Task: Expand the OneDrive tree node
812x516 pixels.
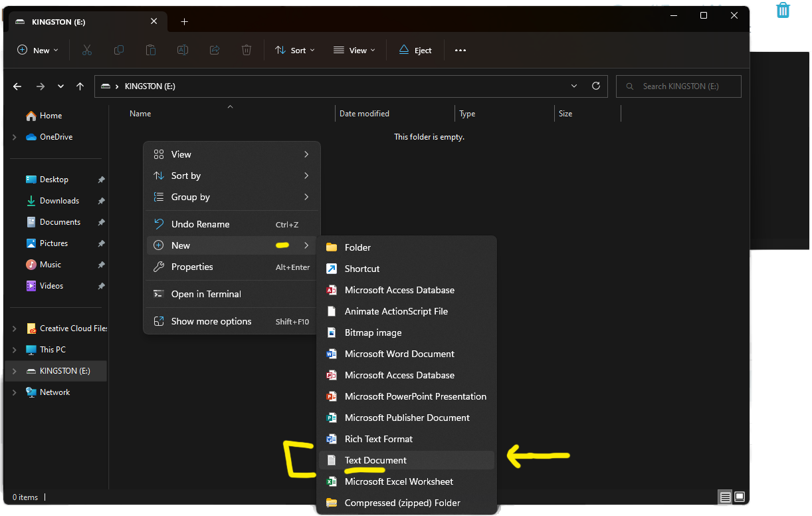Action: (15, 137)
